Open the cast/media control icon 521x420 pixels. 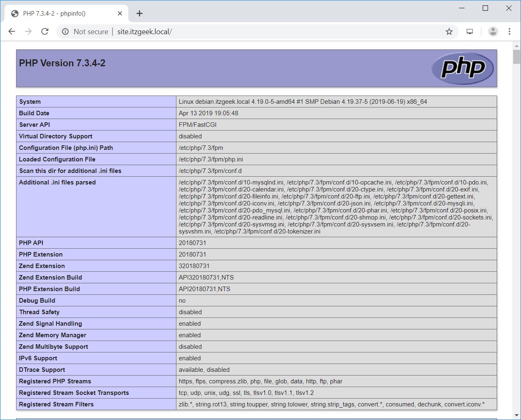pyautogui.click(x=469, y=32)
